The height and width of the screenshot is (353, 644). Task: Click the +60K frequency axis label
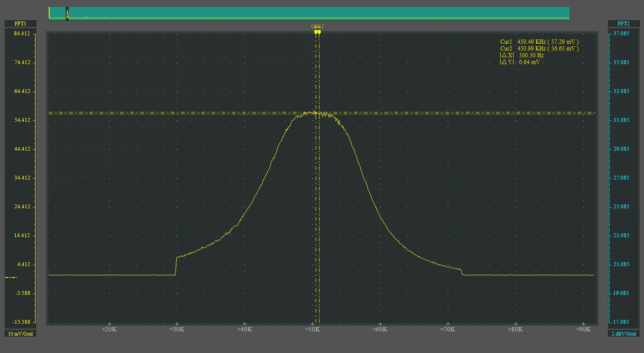click(x=380, y=329)
